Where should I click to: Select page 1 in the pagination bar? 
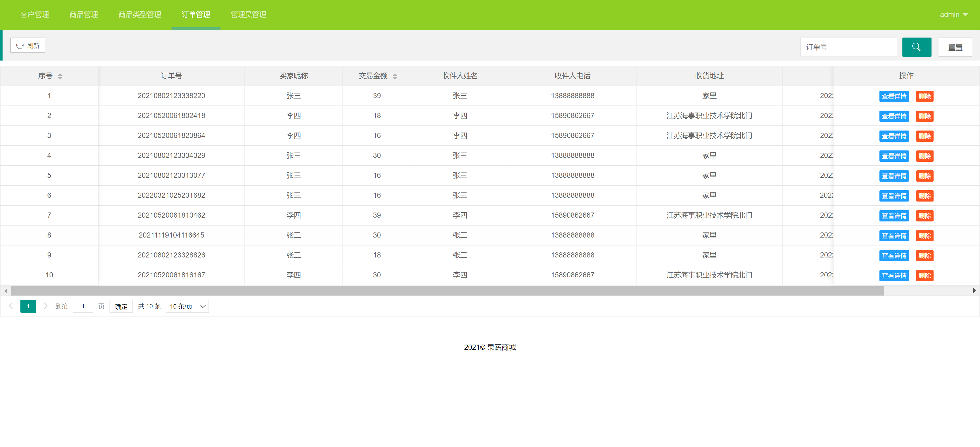coord(28,306)
